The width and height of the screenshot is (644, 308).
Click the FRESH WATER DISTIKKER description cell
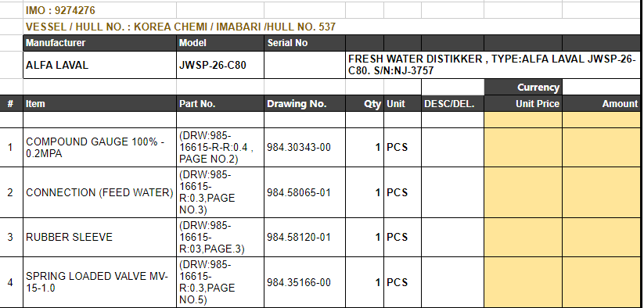[x=493, y=65]
